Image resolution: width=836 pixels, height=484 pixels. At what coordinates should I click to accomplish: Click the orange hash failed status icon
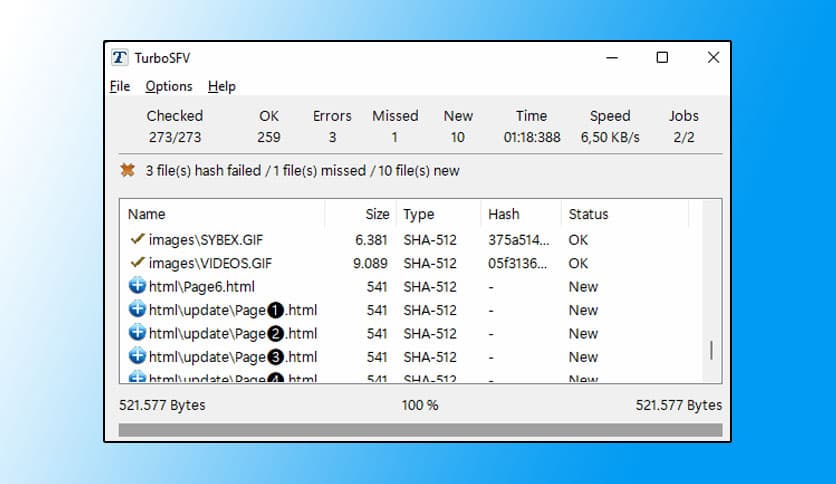tap(127, 170)
